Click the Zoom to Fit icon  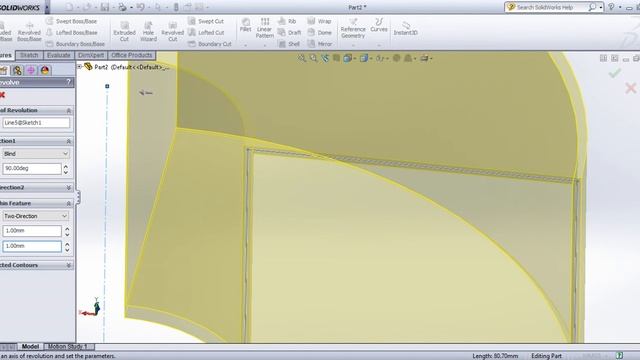301,58
